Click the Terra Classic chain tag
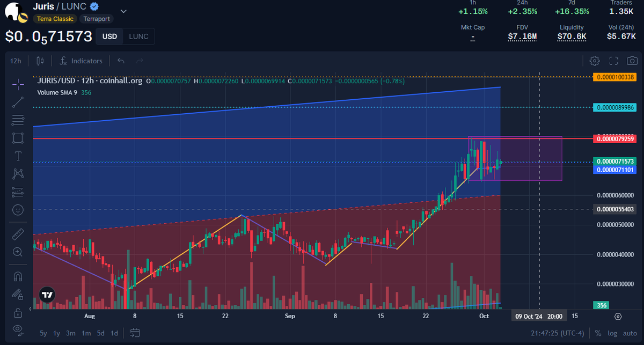Screen dimensions: 644x345 tap(55, 19)
